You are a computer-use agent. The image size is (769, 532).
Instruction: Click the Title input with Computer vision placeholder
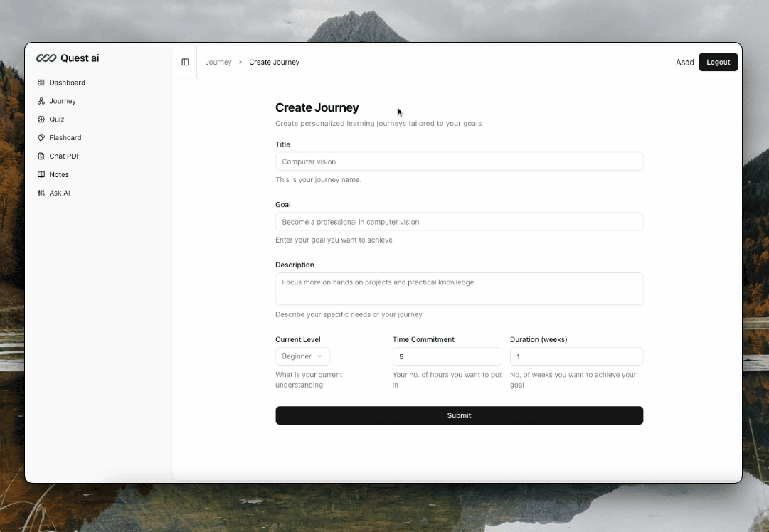[x=459, y=161]
